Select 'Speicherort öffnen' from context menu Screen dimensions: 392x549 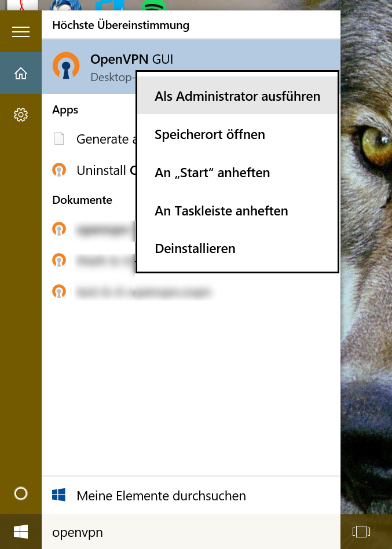pyautogui.click(x=210, y=134)
